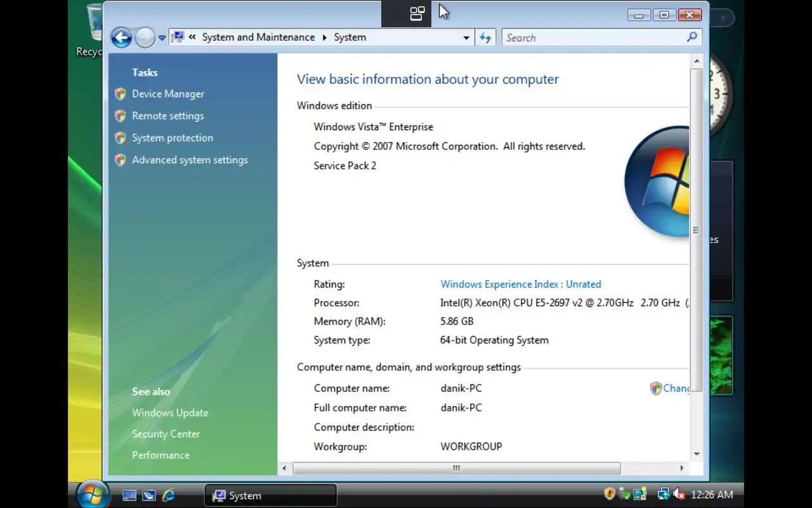This screenshot has height=508, width=812.
Task: Select System and Maintenance breadcrumb
Action: point(258,37)
